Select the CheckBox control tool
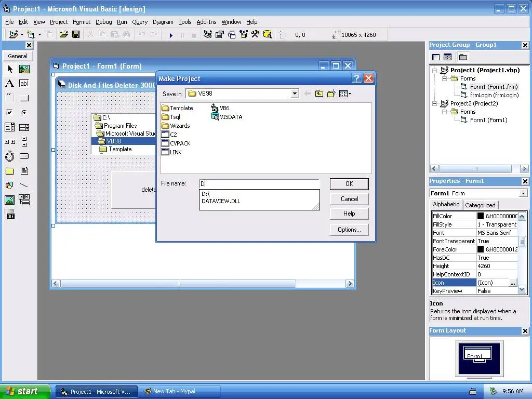 click(10, 112)
